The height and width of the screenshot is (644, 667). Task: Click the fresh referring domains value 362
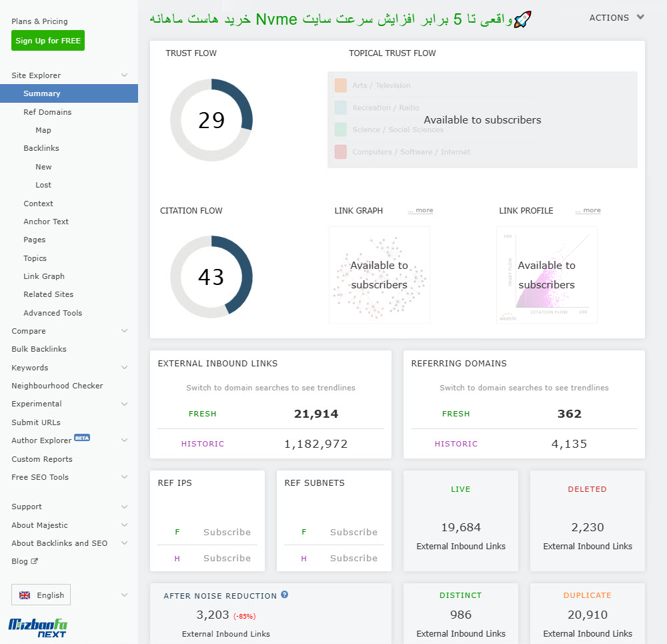569,414
